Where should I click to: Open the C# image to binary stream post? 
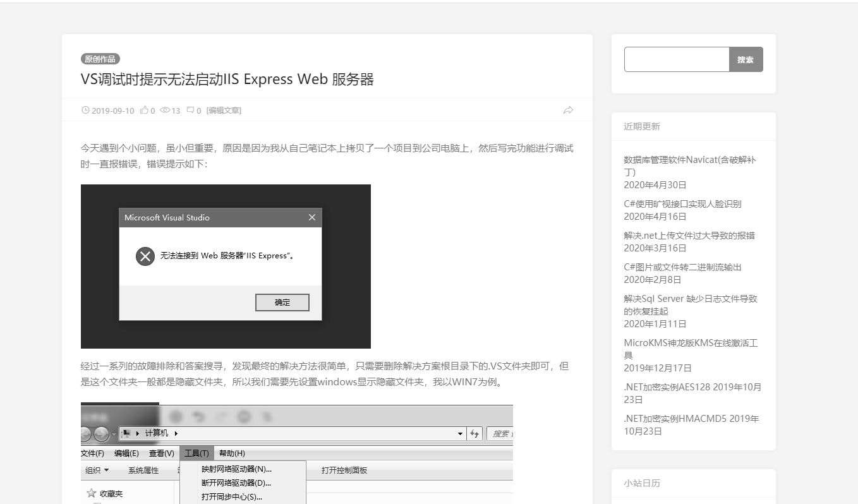tap(682, 267)
